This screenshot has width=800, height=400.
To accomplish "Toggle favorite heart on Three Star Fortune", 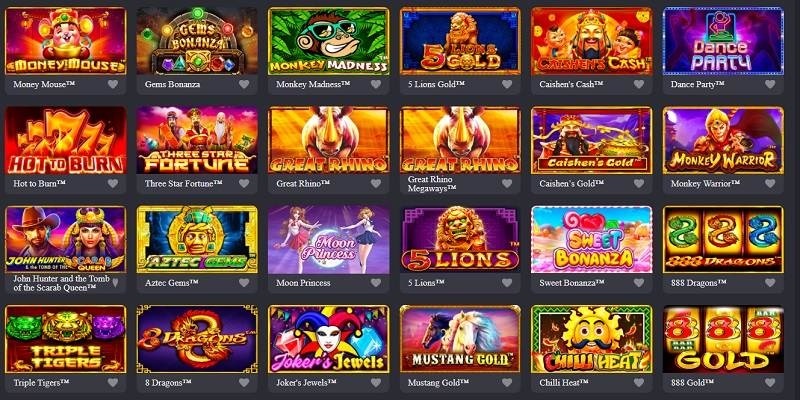I will click(x=244, y=183).
